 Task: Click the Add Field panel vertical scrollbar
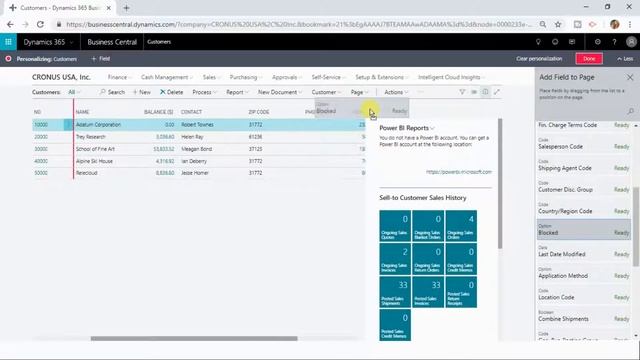[636, 227]
